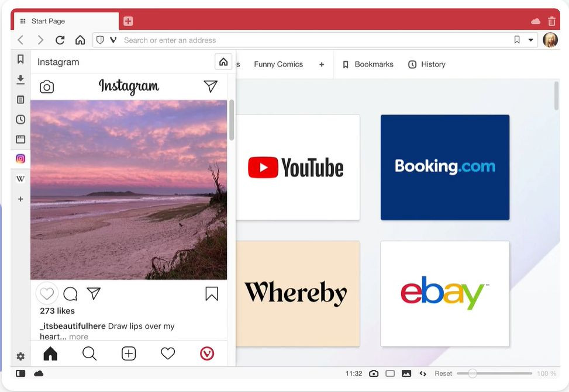
Task: Toggle images and animations
Action: pyautogui.click(x=406, y=373)
